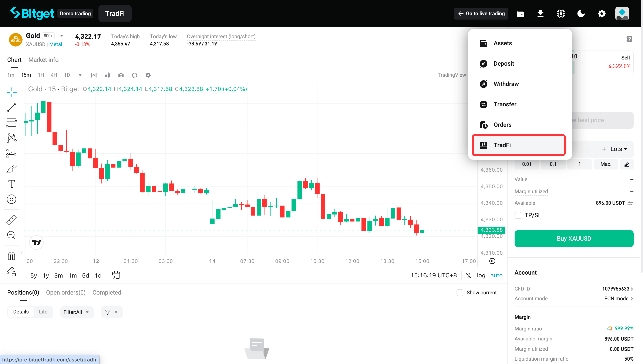Open the Filter:All dropdown
Viewport: 643px width, 364px height.
click(77, 312)
